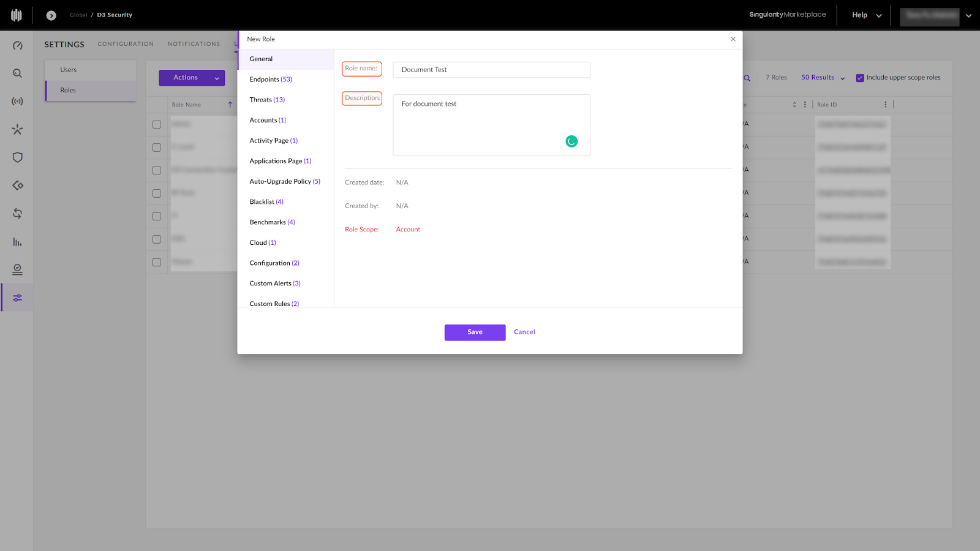Image resolution: width=980 pixels, height=551 pixels.
Task: Open the Role ID column options menu
Action: (x=885, y=105)
